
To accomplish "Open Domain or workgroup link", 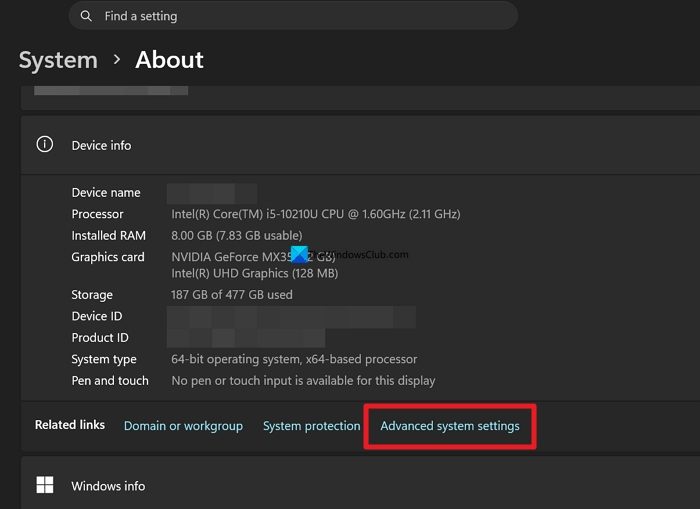I will pyautogui.click(x=183, y=426).
